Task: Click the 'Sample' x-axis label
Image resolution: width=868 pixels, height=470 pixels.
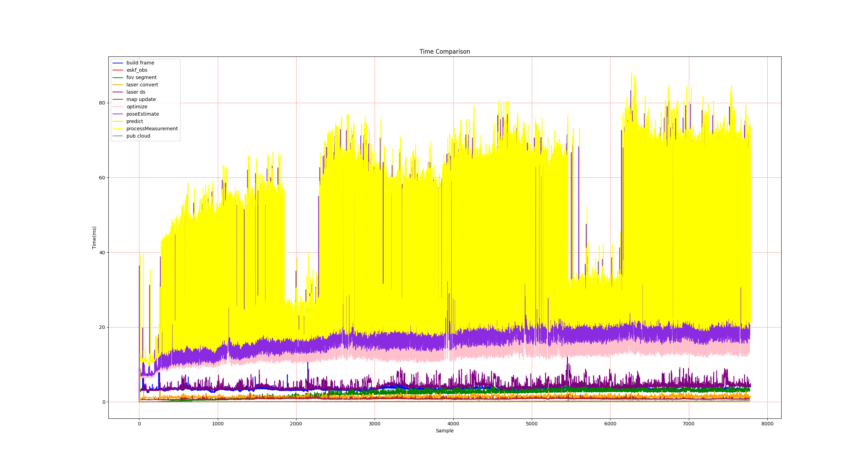Action: point(444,431)
